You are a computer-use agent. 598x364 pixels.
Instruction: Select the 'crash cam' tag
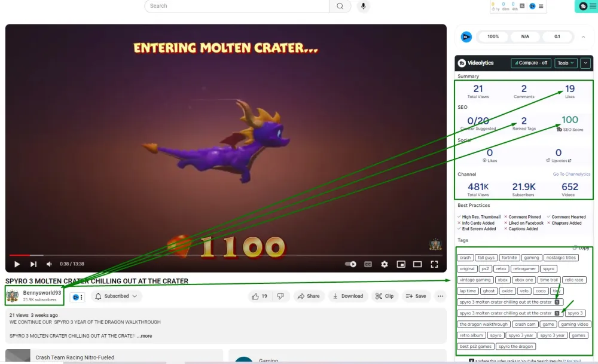click(x=525, y=325)
